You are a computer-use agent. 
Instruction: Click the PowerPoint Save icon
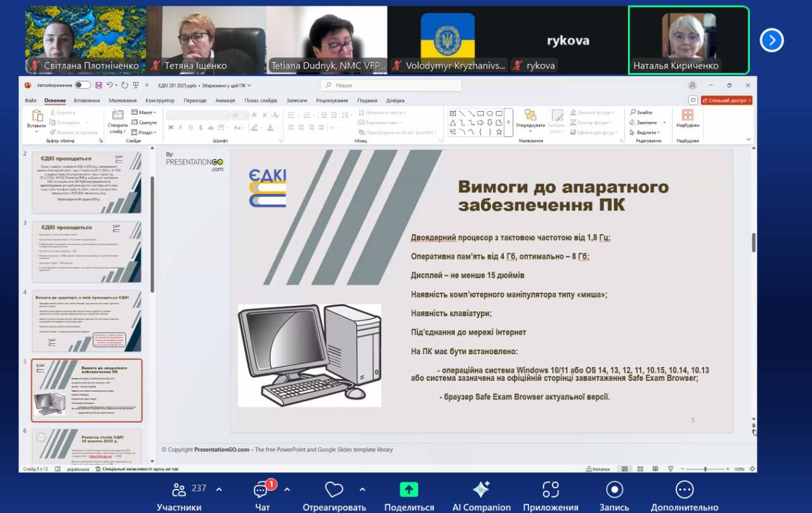tap(98, 85)
